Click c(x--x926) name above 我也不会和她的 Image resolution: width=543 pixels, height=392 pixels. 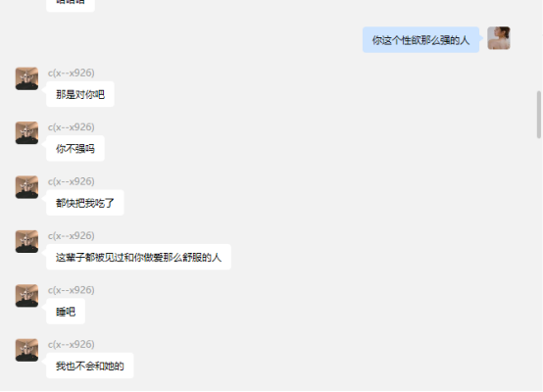[71, 345]
